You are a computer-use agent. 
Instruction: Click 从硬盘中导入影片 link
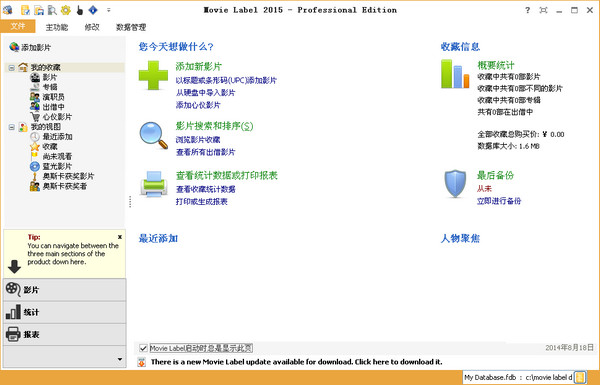tap(205, 93)
